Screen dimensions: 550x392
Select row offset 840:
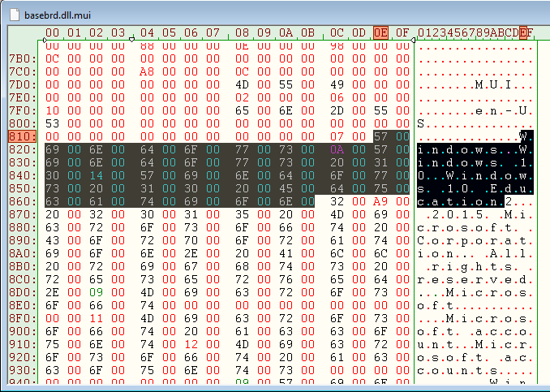pos(23,175)
